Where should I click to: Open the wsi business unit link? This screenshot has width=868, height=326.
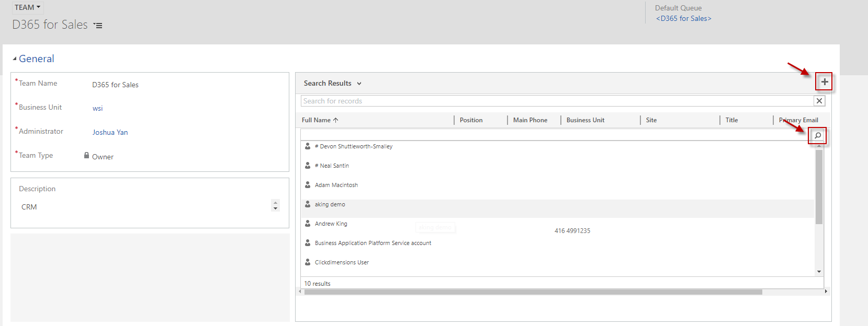[x=98, y=109]
